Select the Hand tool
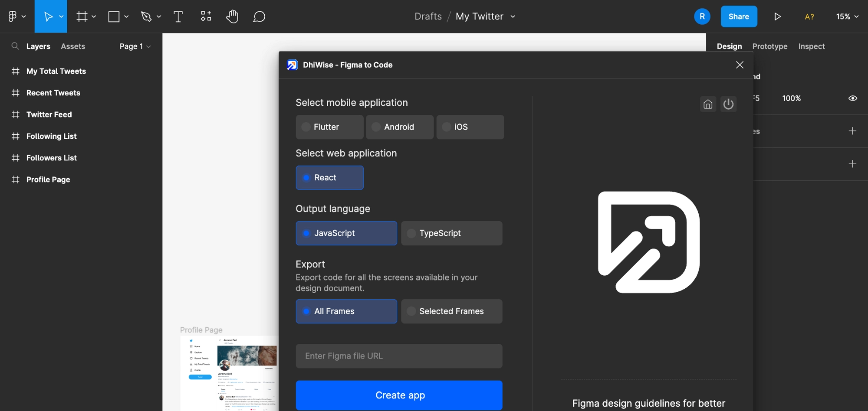The image size is (868, 411). coord(232,16)
